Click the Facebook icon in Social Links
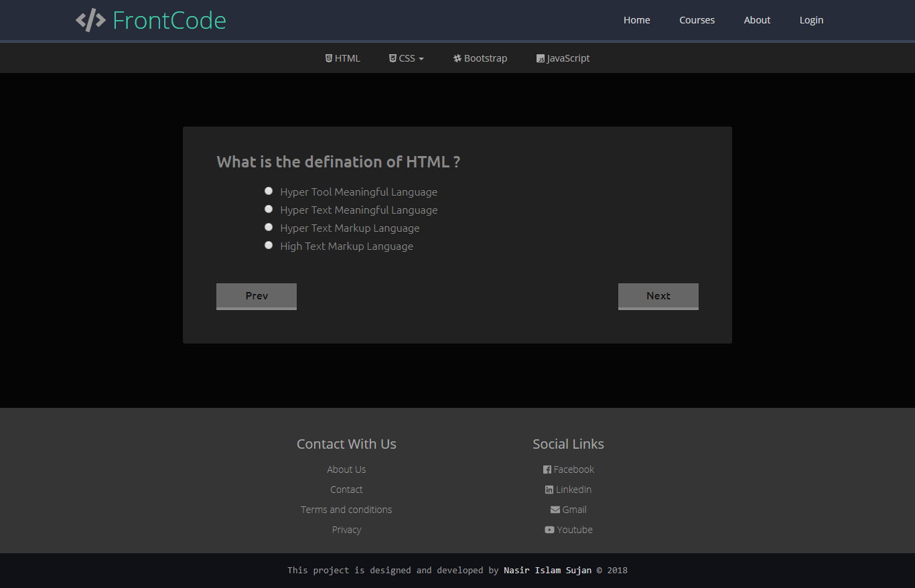 pos(547,469)
